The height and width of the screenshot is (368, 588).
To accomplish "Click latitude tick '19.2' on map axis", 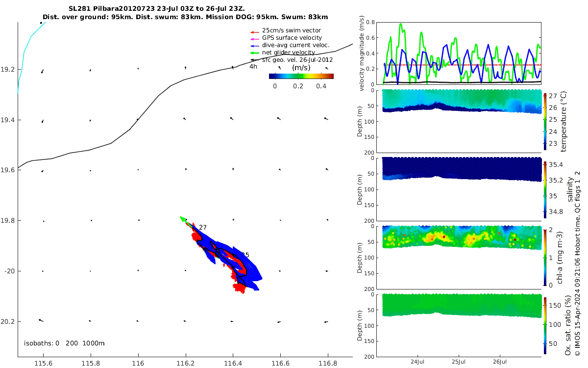I will point(7,69).
